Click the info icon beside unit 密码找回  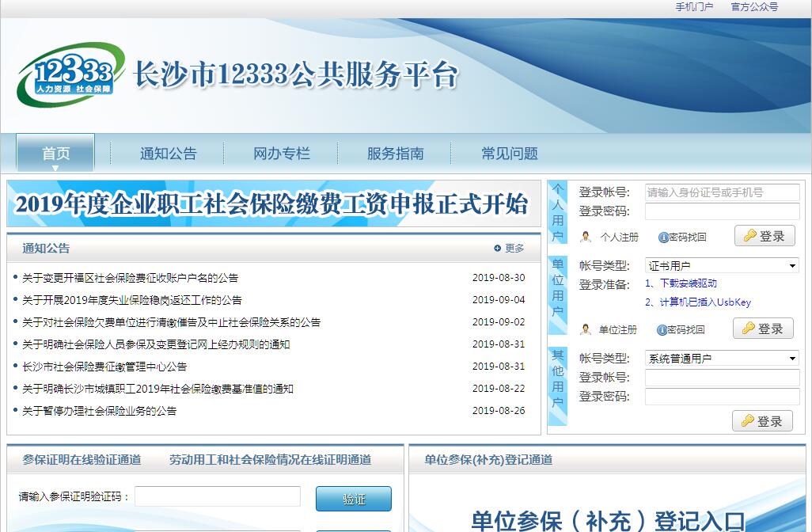pos(662,330)
